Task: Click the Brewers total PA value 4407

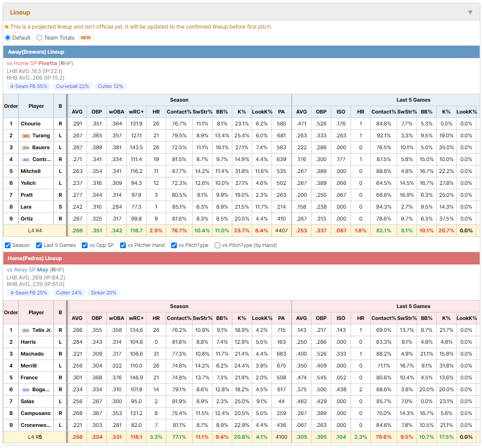Action: click(x=281, y=231)
